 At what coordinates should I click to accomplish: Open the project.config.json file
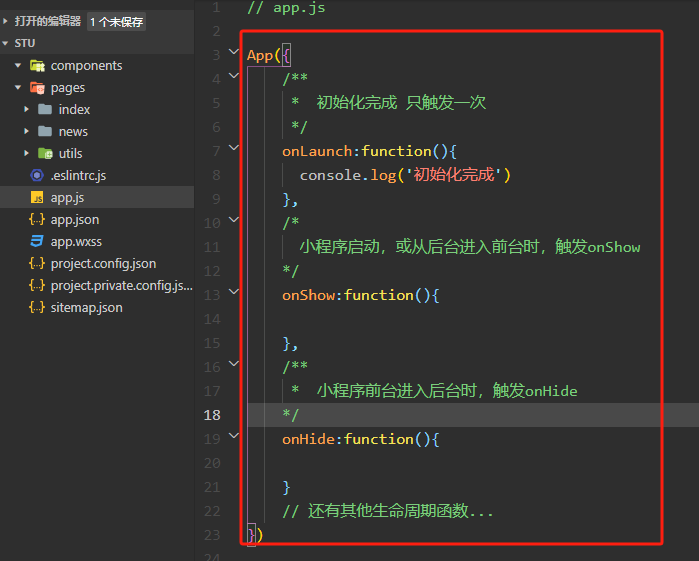103,264
